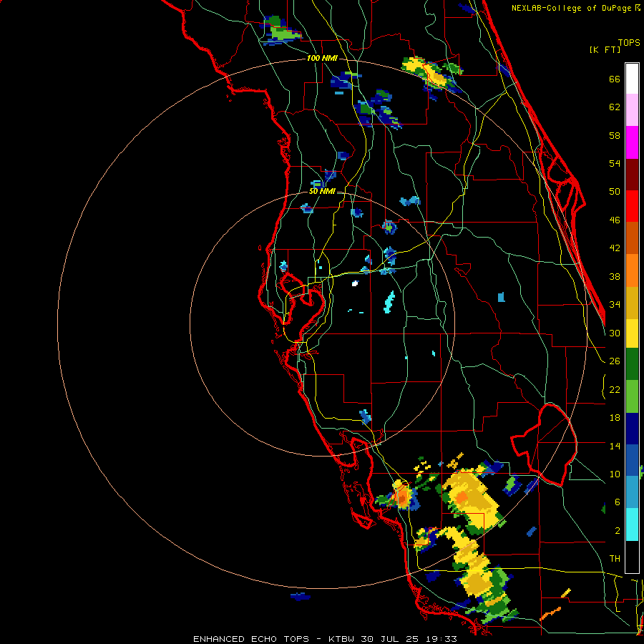
Task: Click the 42 legend value
Action: [x=615, y=248]
